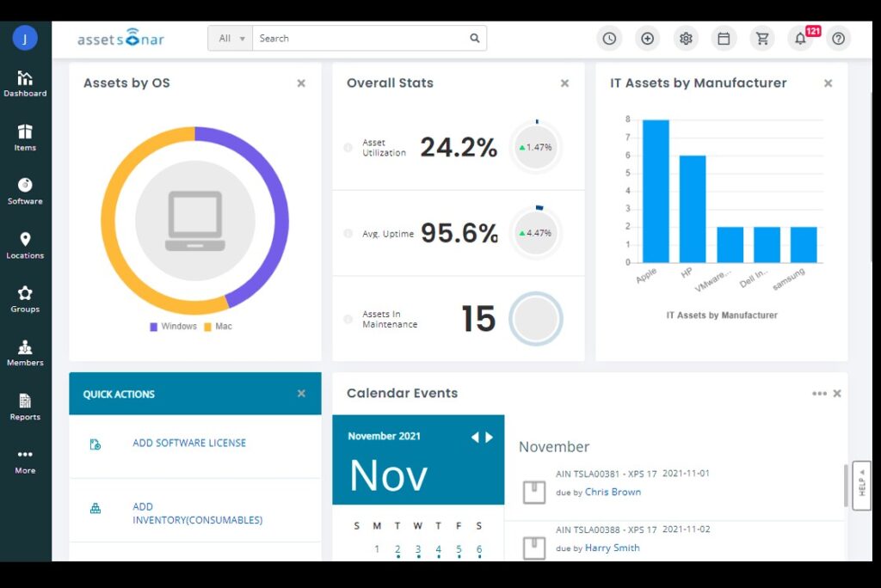The image size is (881, 588).
Task: Close the Calendar Events widget
Action: [x=837, y=393]
